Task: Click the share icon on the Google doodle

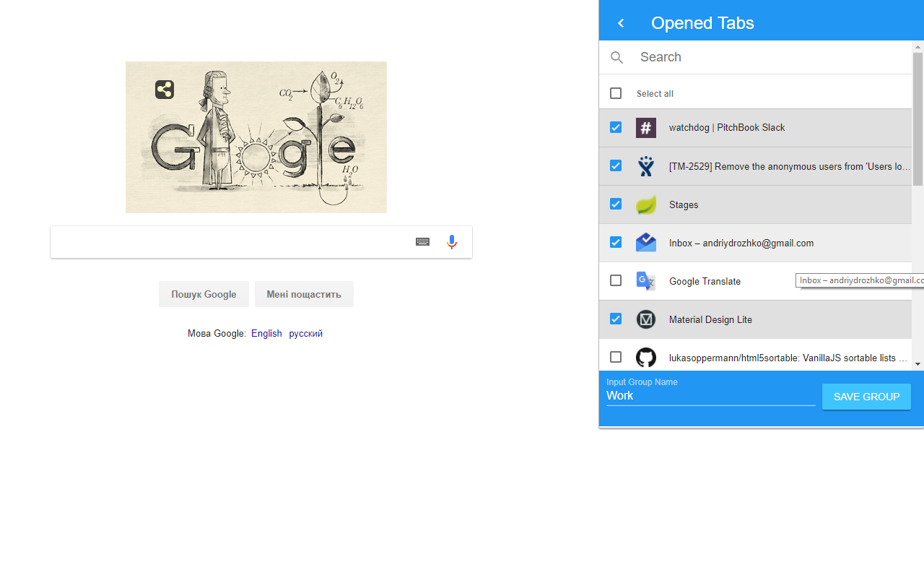Action: (x=164, y=89)
